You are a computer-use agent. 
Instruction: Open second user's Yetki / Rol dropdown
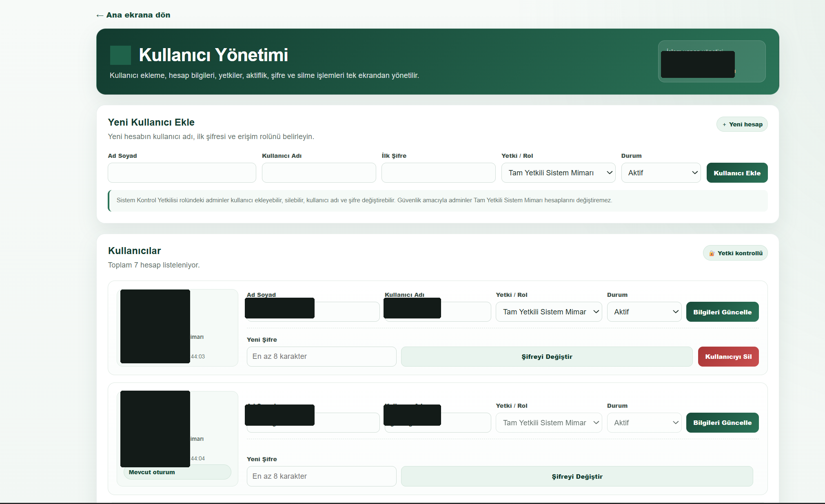click(549, 423)
